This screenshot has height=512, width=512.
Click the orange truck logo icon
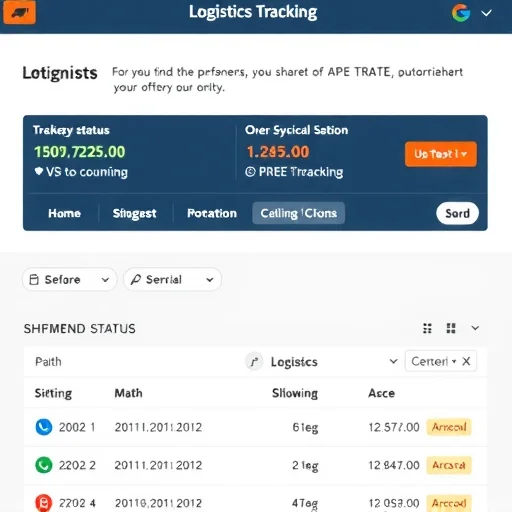(19, 12)
